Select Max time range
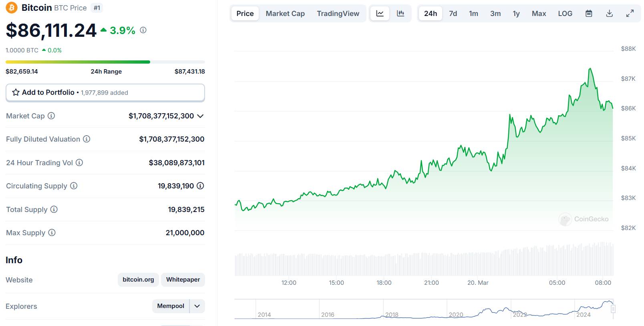The width and height of the screenshot is (644, 326). (x=539, y=14)
